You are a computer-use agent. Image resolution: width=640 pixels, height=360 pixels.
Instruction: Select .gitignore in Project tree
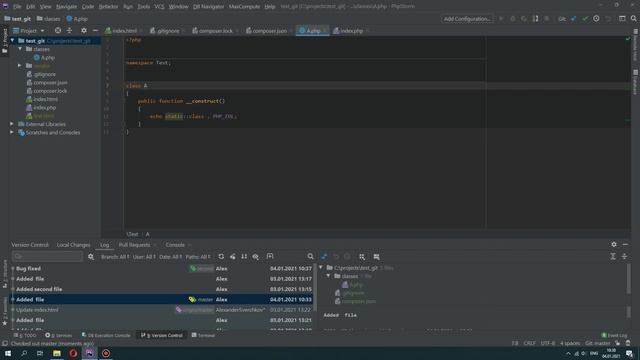pos(44,74)
